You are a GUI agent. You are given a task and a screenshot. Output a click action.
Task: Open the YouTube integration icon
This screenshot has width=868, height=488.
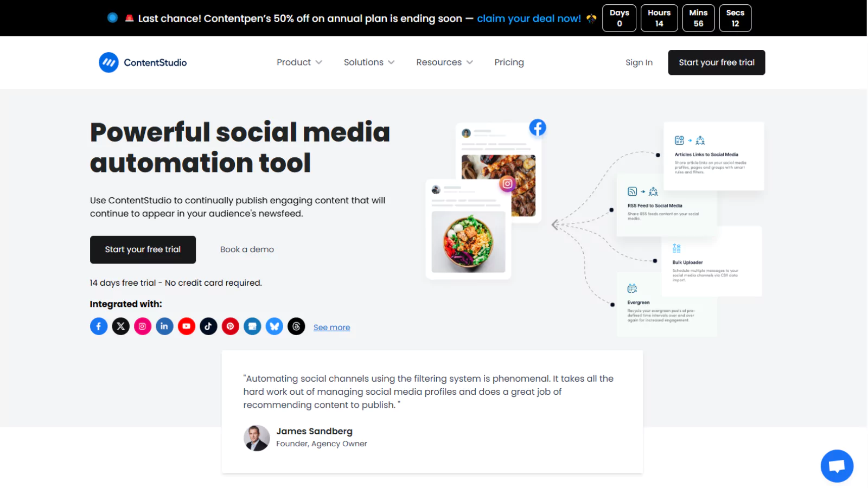coord(187,326)
